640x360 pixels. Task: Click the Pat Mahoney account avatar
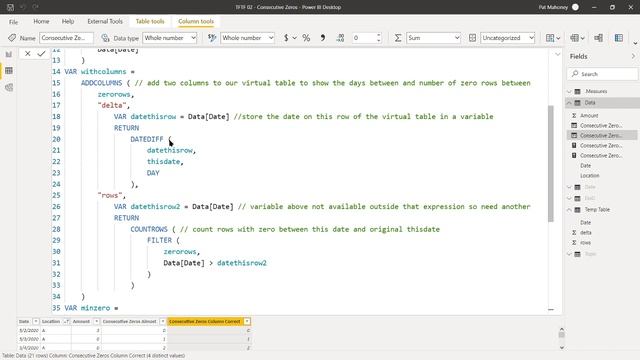576,7
